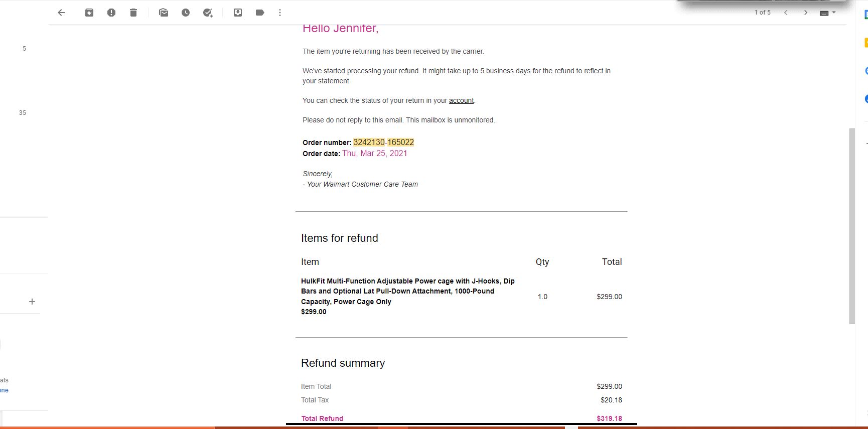Click the HulkFit Power cage item title
The height and width of the screenshot is (429, 868).
pos(408,291)
